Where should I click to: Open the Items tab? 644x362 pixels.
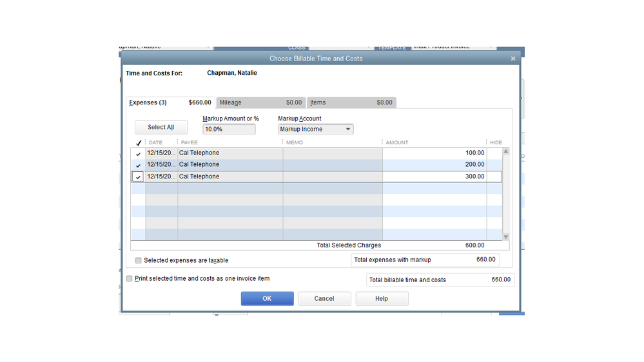[x=351, y=102]
